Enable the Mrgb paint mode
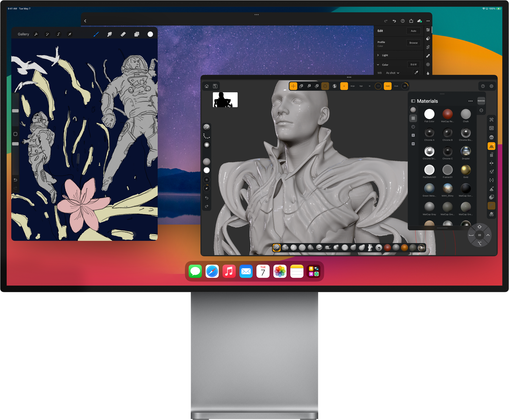This screenshot has height=420, width=509. tap(352, 86)
